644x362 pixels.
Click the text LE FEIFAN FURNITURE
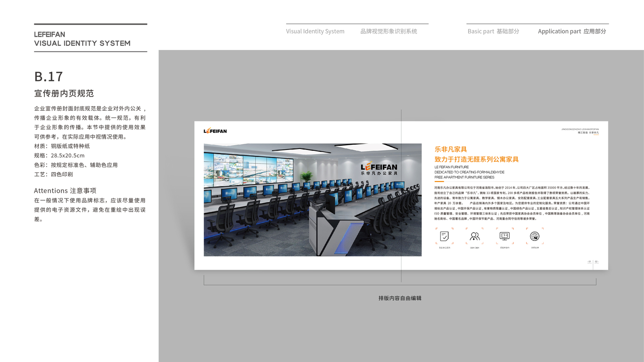pyautogui.click(x=452, y=167)
